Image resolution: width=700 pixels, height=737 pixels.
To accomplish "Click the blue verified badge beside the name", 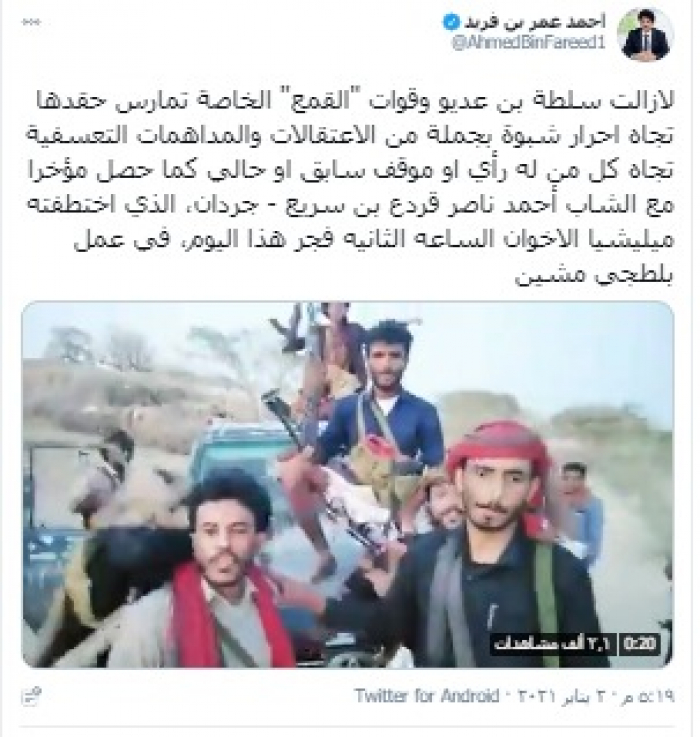I will 450,22.
